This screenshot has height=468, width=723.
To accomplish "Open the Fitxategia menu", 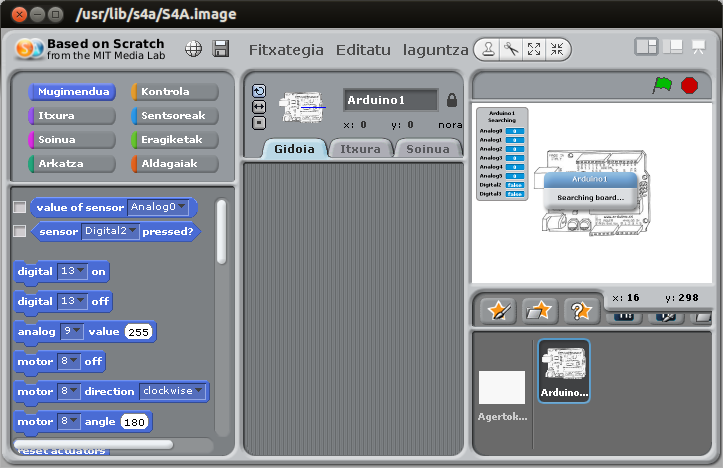I will coord(286,48).
